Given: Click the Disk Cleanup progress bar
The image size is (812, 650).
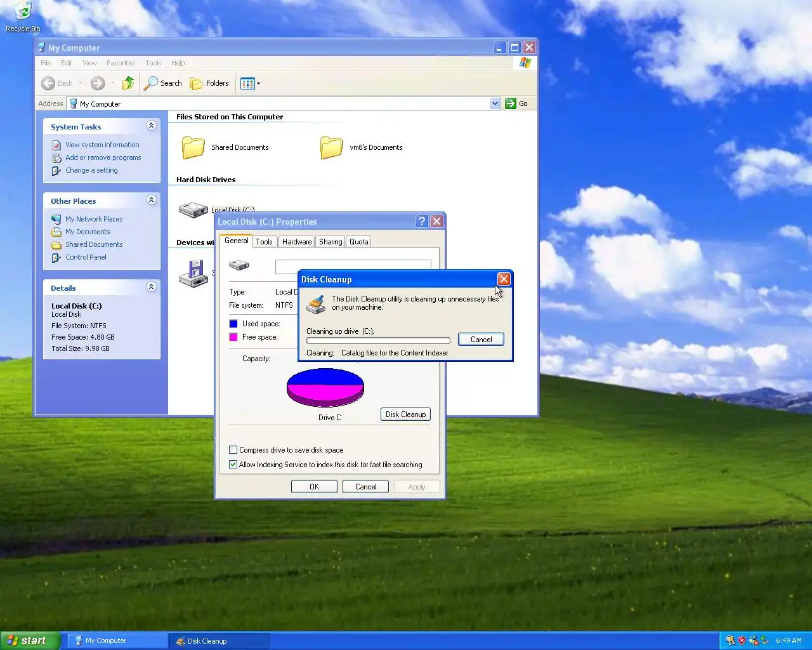Looking at the screenshot, I should click(378, 341).
